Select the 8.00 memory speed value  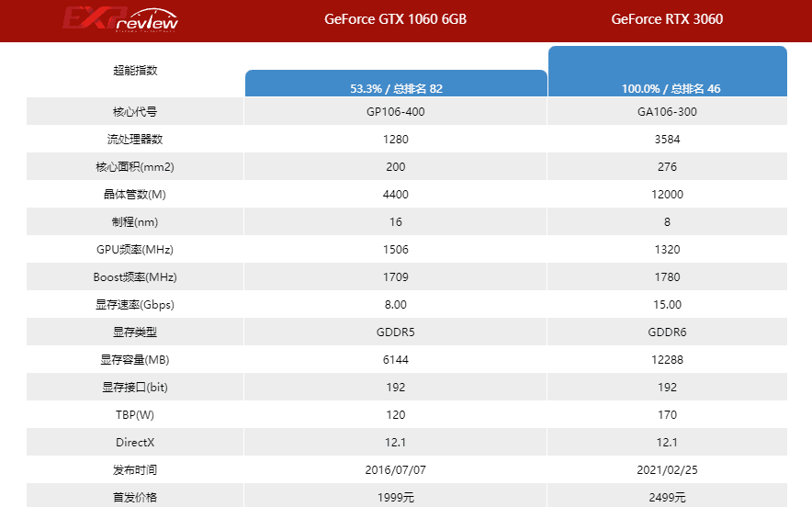(396, 305)
